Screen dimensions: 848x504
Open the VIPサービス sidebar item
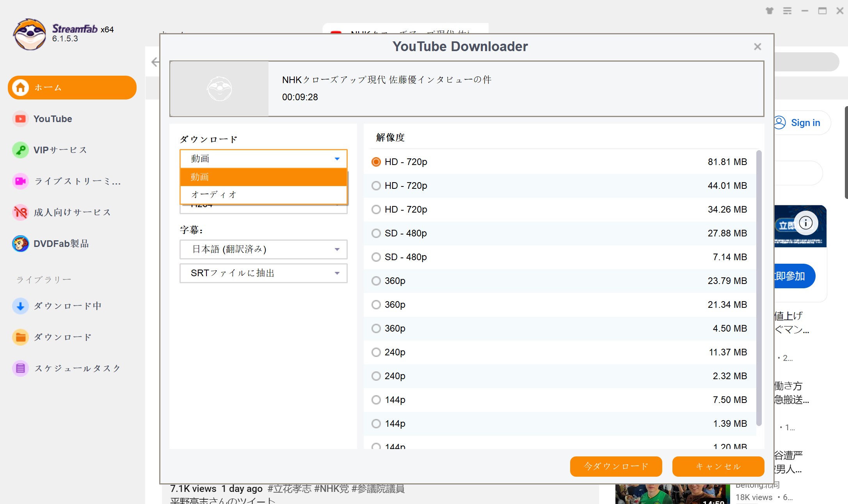pyautogui.click(x=72, y=150)
